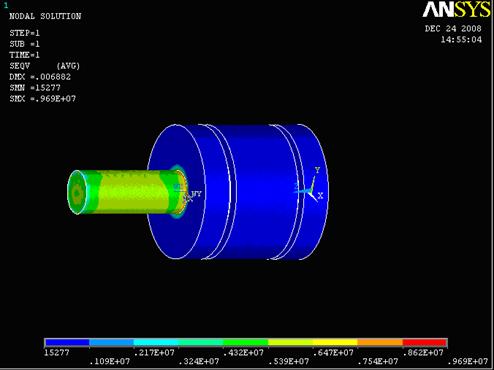Click the window number 1 in the corner
The width and height of the screenshot is (494, 370).
[x=6, y=6]
